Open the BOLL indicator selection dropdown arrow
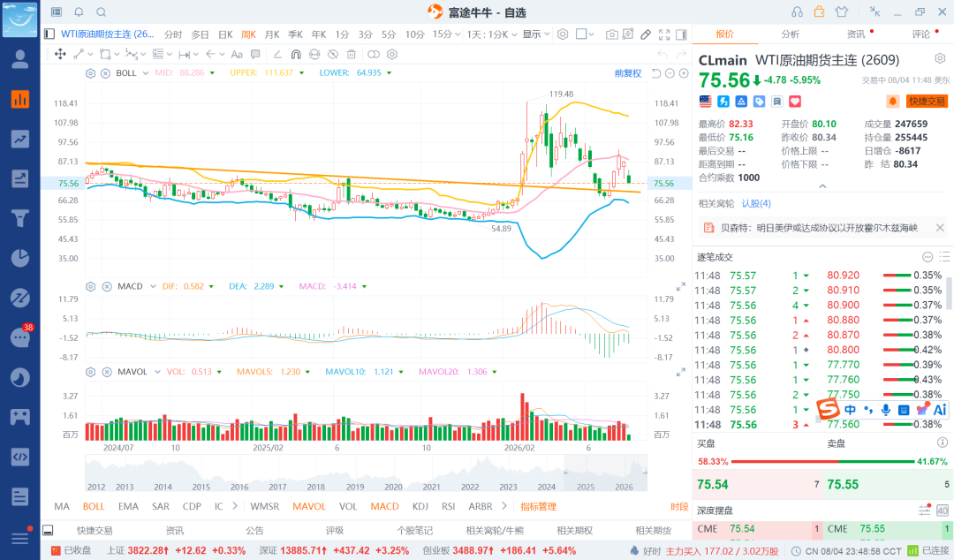This screenshot has width=954, height=560. 146,73
